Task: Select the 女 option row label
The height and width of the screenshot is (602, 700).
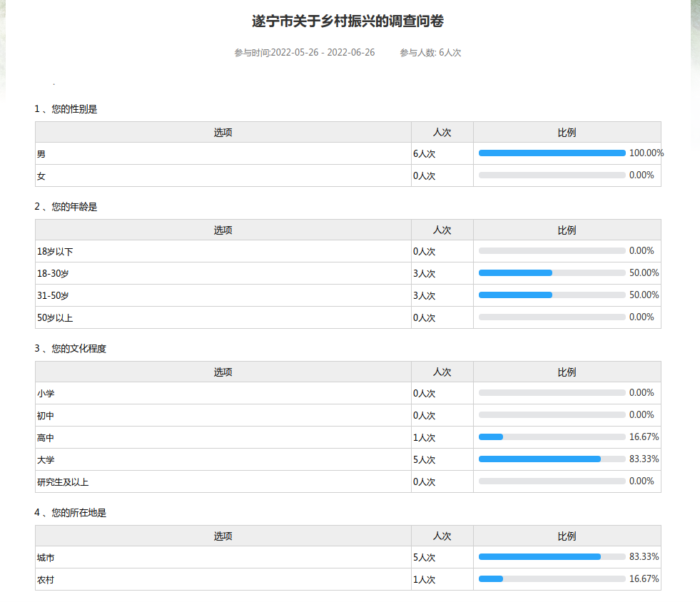Action: click(41, 176)
